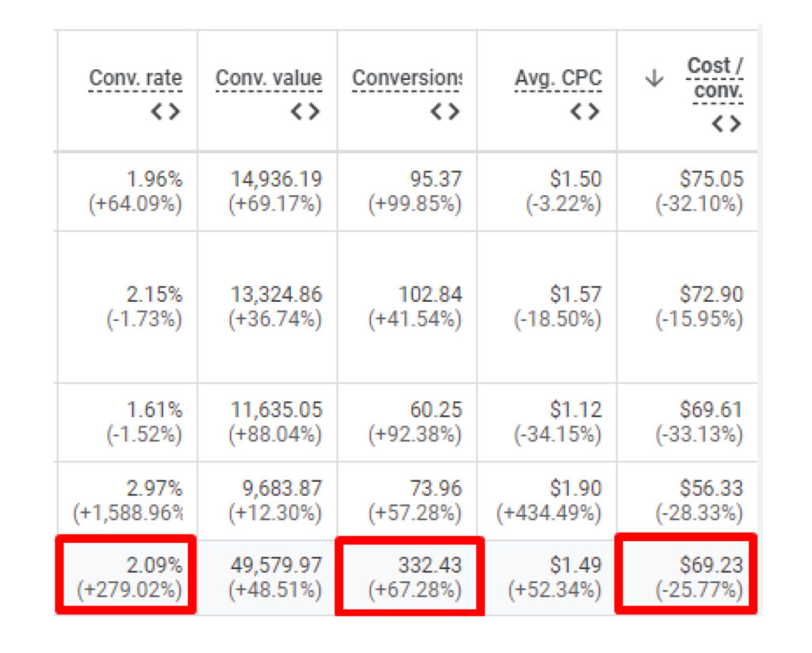Sort by the Conv. rate column header

pos(136,78)
